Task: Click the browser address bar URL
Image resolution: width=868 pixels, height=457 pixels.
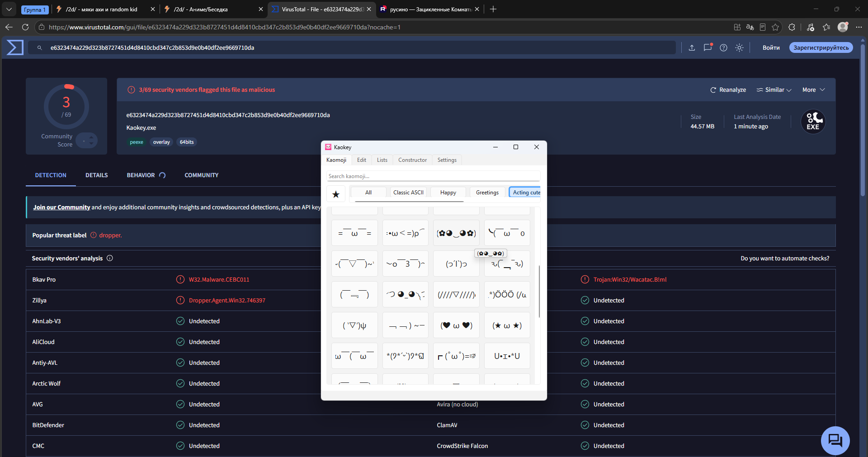Action: (x=225, y=27)
